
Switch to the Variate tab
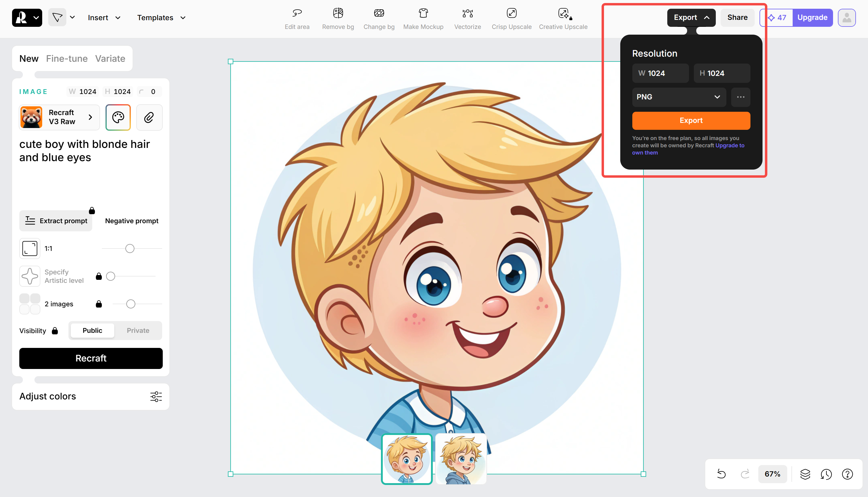[x=110, y=59]
